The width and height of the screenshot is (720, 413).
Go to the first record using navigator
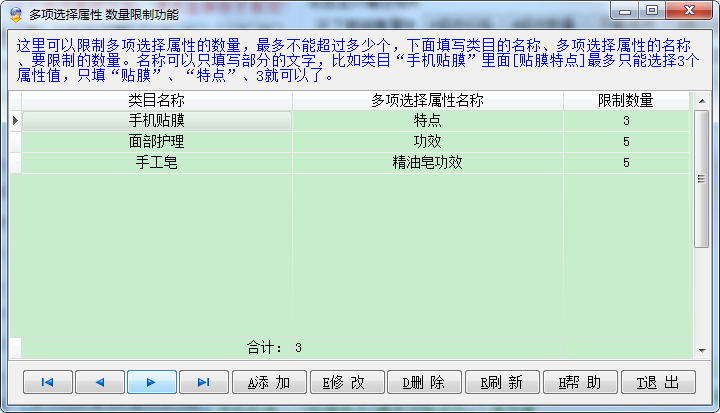(47, 382)
